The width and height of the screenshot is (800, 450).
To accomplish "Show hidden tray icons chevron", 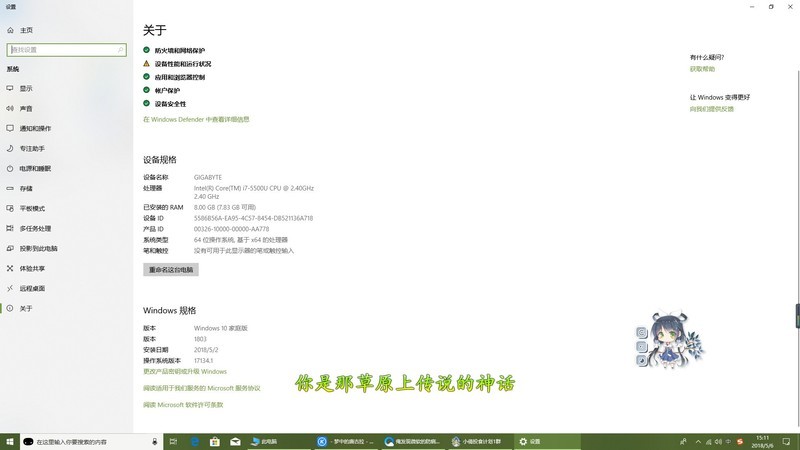I will 698,442.
